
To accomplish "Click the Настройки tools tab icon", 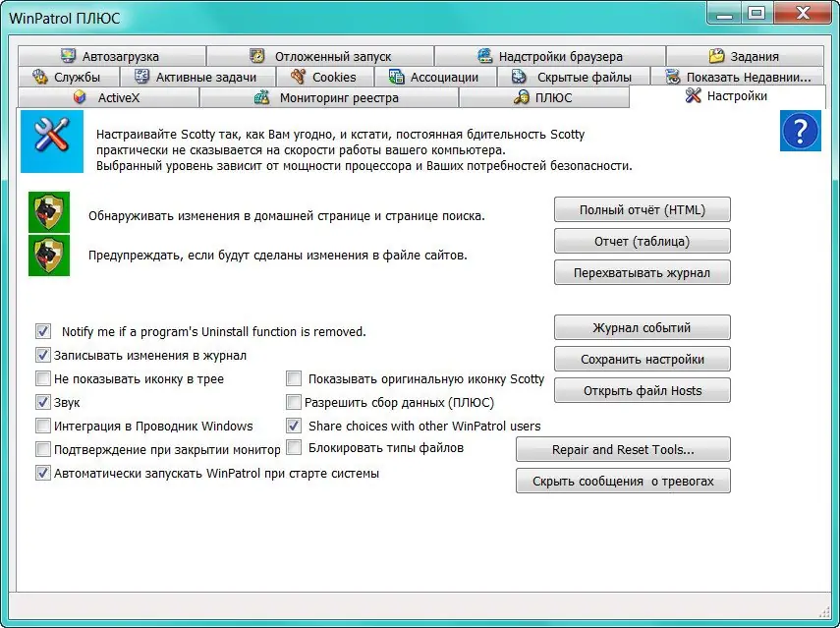I will [693, 95].
